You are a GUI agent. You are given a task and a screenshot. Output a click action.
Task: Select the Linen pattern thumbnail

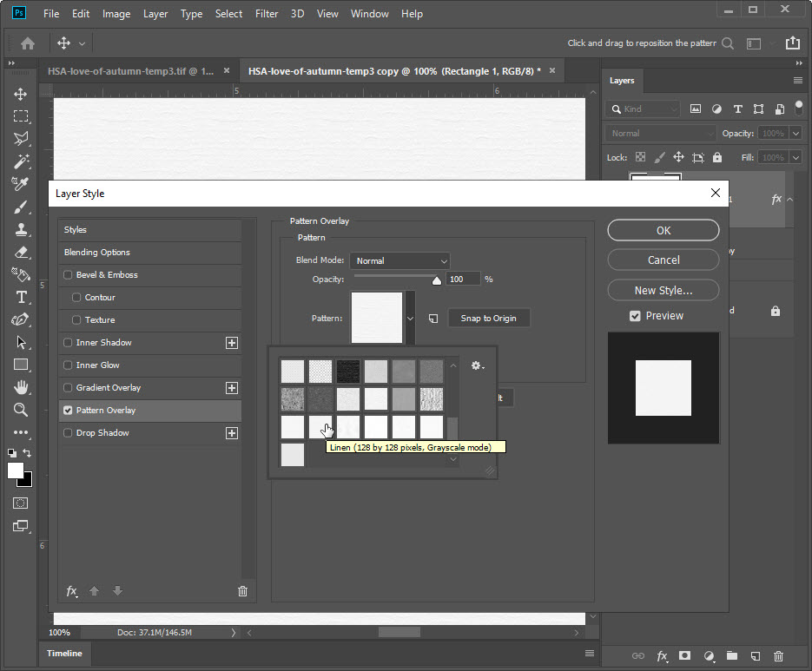pyautogui.click(x=320, y=426)
